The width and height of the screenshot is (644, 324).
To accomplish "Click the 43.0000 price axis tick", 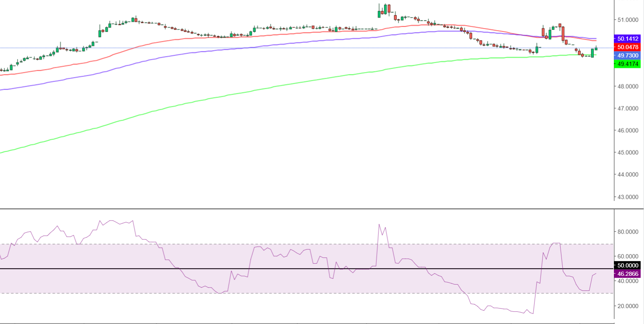I will click(x=628, y=197).
